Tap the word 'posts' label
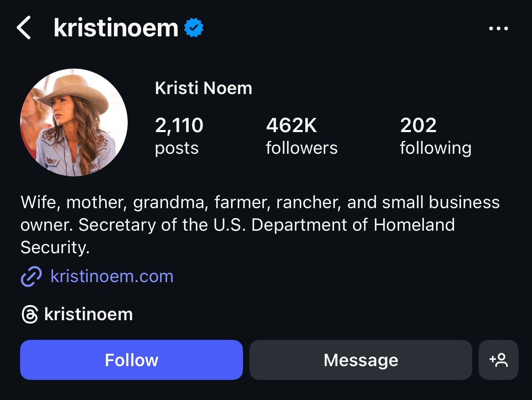Screen dimensions: 532x400 (x=177, y=148)
